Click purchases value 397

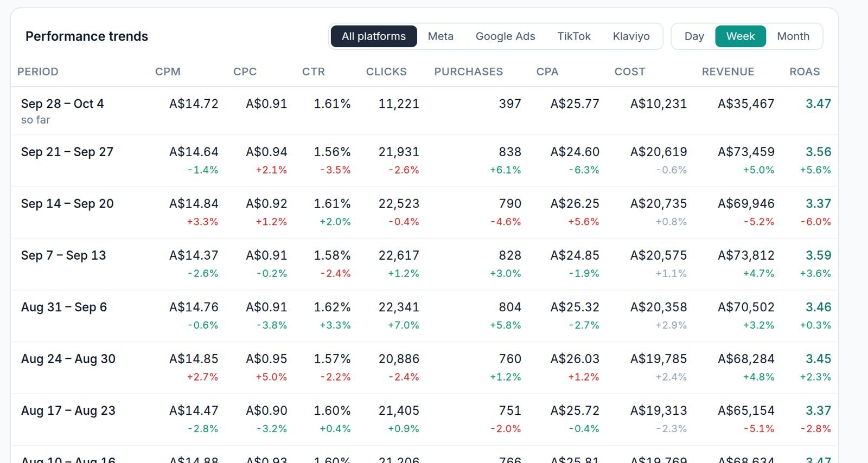[510, 104]
